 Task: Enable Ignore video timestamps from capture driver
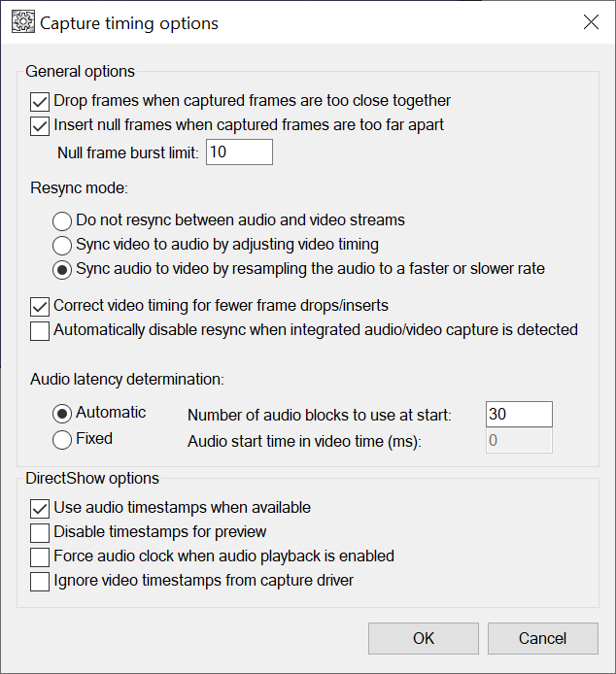click(x=40, y=583)
